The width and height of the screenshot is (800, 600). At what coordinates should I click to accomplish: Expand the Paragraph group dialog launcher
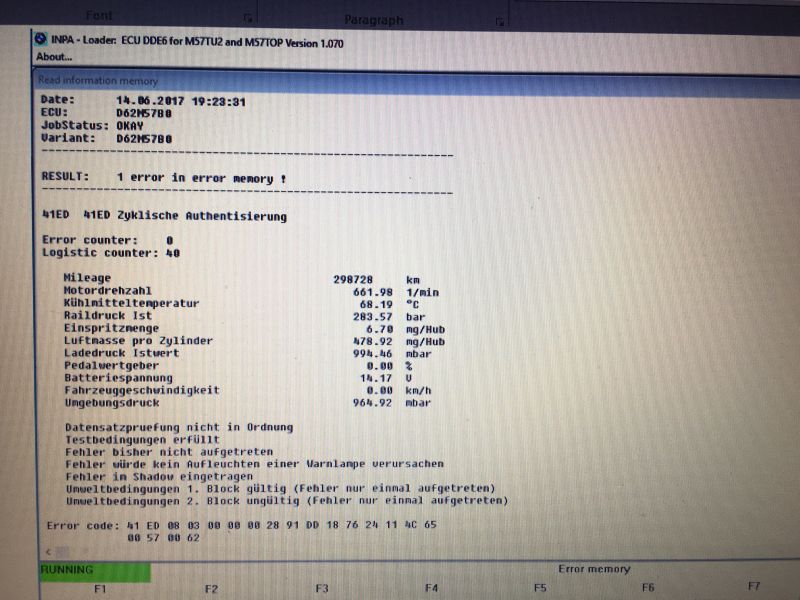click(499, 20)
